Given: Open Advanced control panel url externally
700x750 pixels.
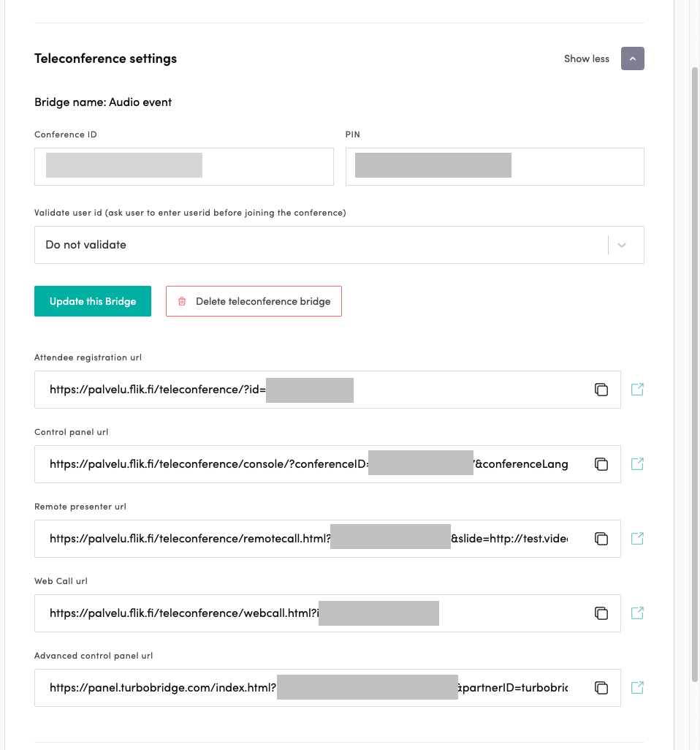Looking at the screenshot, I should pyautogui.click(x=637, y=688).
